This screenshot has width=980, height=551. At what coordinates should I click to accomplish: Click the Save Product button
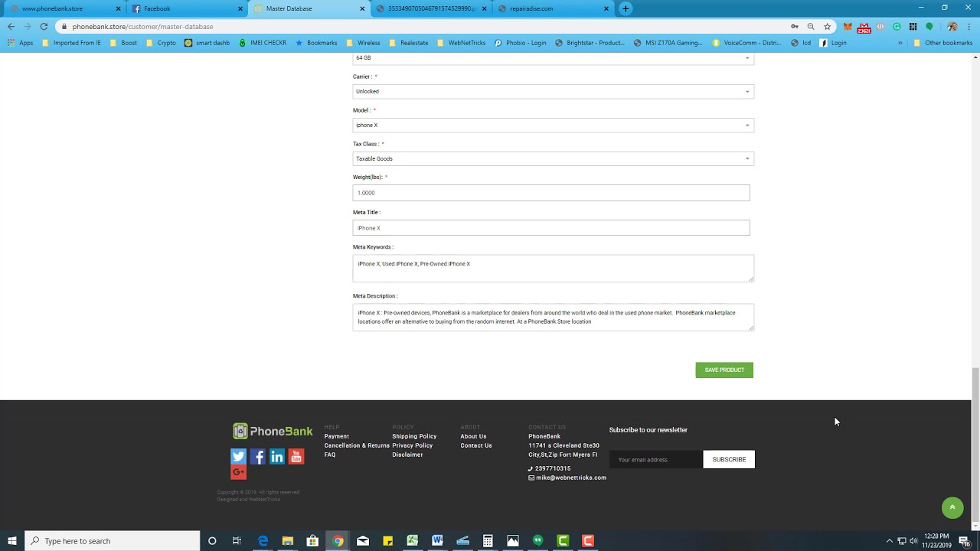click(x=724, y=370)
